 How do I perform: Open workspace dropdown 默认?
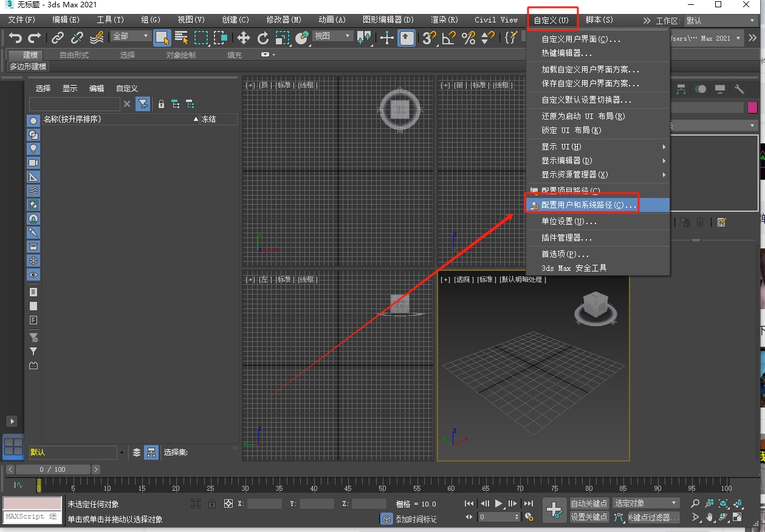tap(720, 21)
